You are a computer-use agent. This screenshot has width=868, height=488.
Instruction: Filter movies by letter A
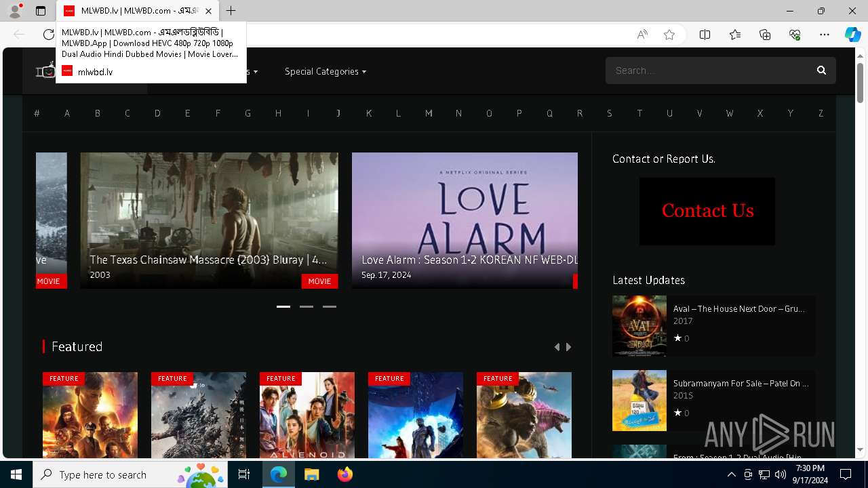[67, 113]
